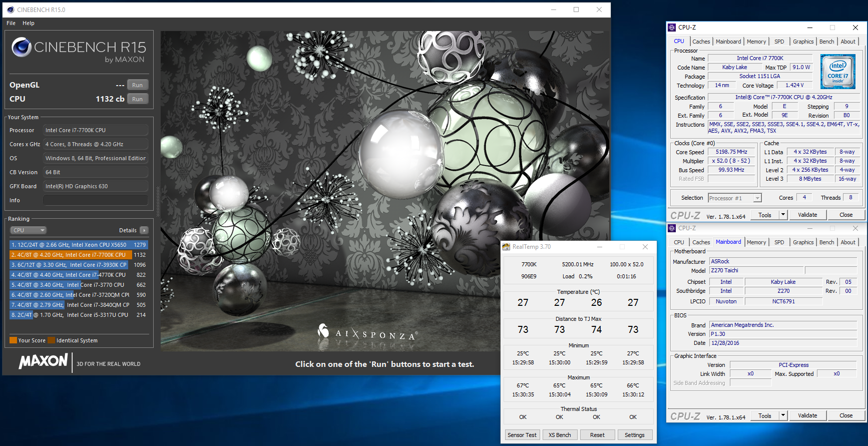Click Tools button in upper CPU-Z

[765, 215]
